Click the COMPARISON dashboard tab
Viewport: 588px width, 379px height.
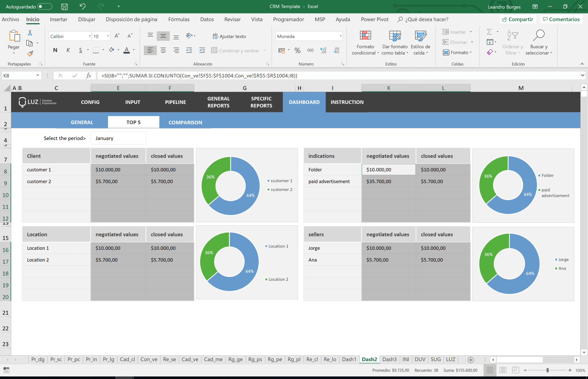(185, 122)
